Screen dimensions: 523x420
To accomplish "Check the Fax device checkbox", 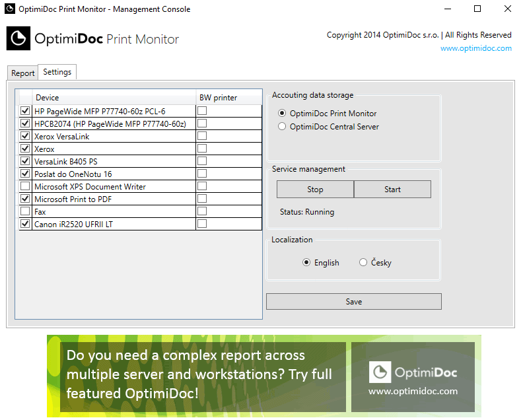I will click(25, 211).
